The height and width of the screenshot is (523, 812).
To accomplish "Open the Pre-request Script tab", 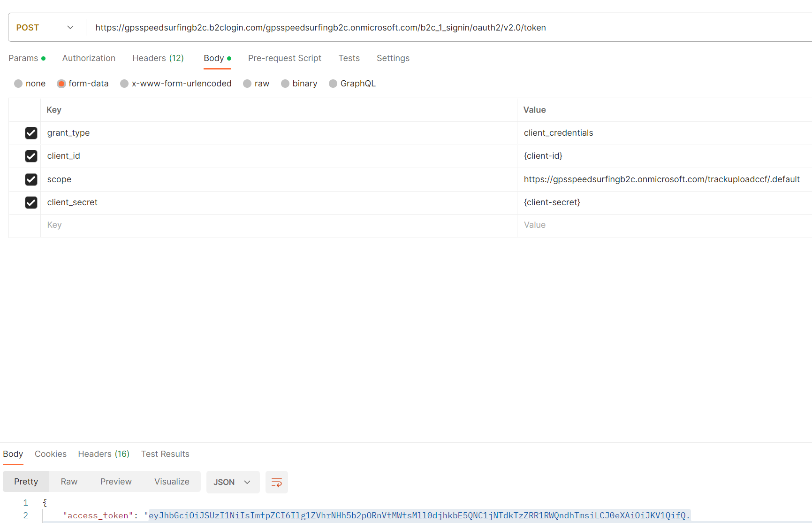I will point(284,58).
